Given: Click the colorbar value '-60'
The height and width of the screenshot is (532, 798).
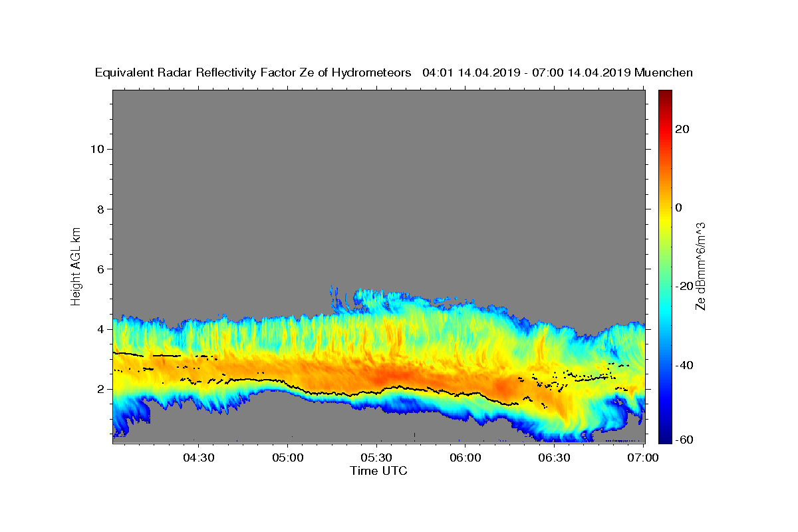Looking at the screenshot, I should (x=685, y=440).
